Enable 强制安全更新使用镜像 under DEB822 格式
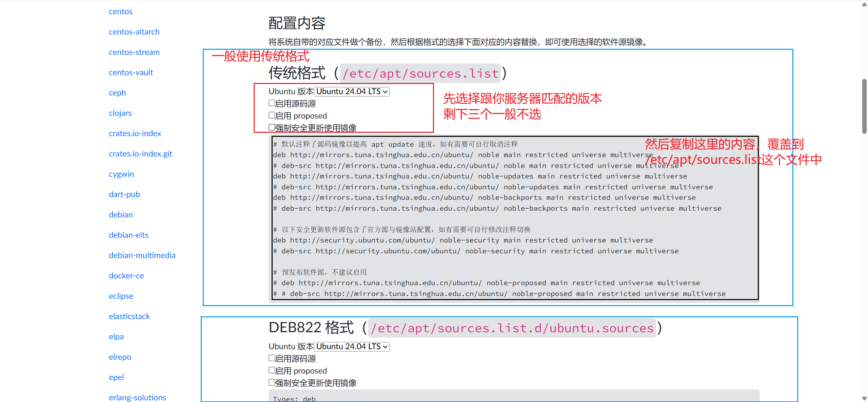 272,382
